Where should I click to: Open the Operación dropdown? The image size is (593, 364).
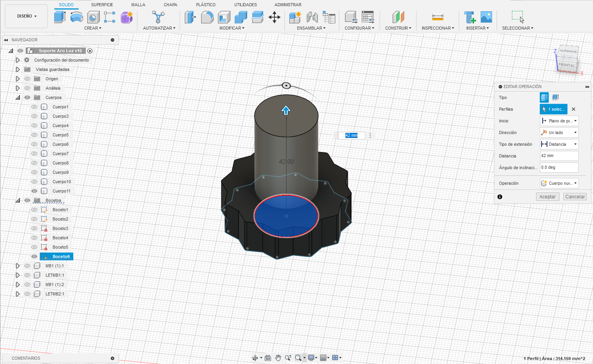tap(559, 183)
